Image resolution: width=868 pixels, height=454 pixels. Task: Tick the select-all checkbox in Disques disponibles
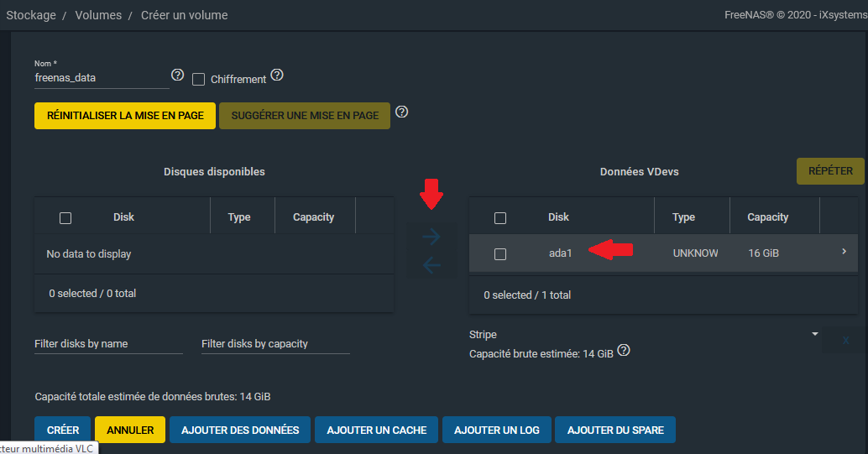(65, 218)
